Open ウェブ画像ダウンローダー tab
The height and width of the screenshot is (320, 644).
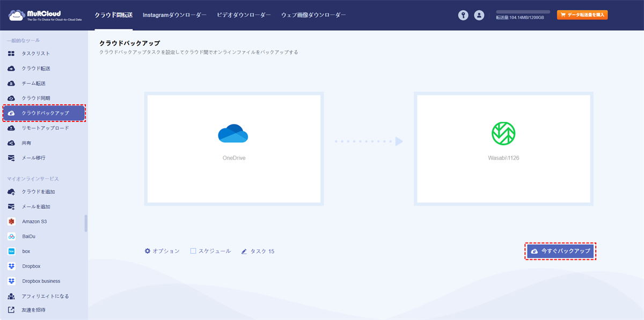[x=313, y=16]
